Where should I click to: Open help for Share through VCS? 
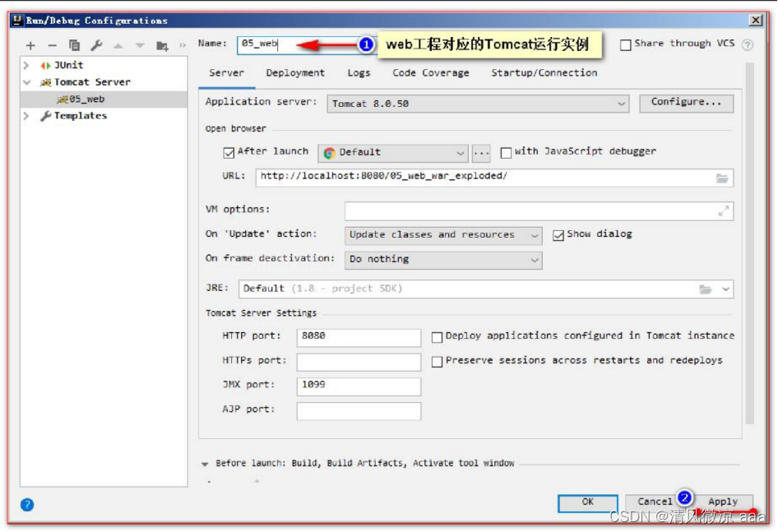click(x=748, y=44)
